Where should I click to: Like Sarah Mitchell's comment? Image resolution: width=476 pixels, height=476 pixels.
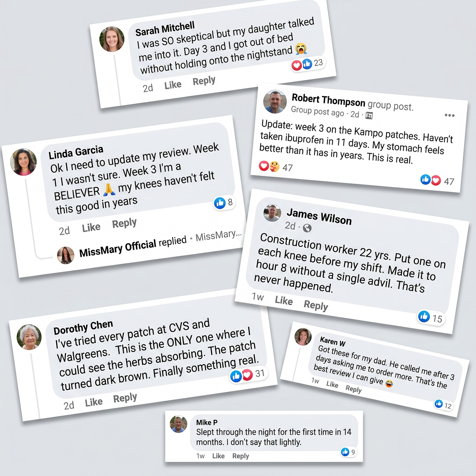(173, 85)
